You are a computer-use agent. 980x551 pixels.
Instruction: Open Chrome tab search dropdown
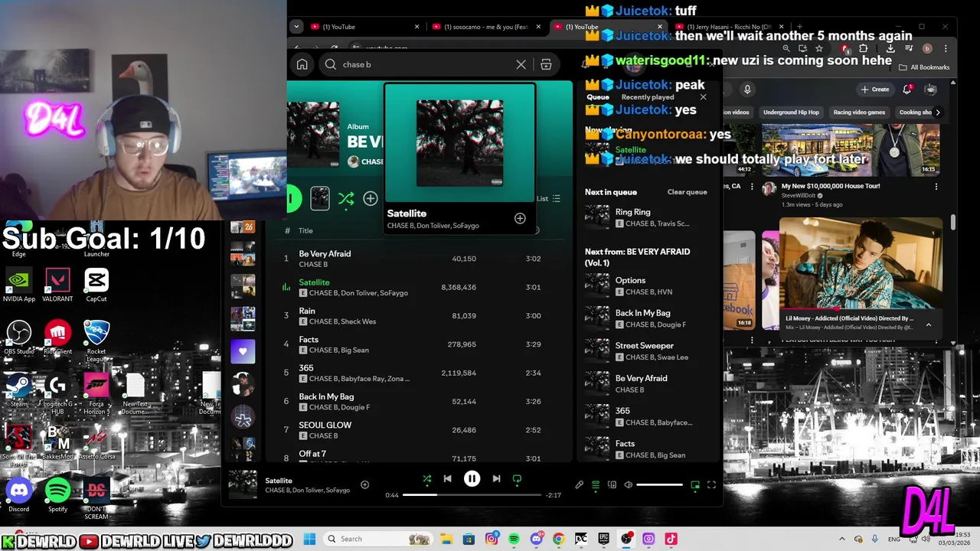click(x=296, y=27)
